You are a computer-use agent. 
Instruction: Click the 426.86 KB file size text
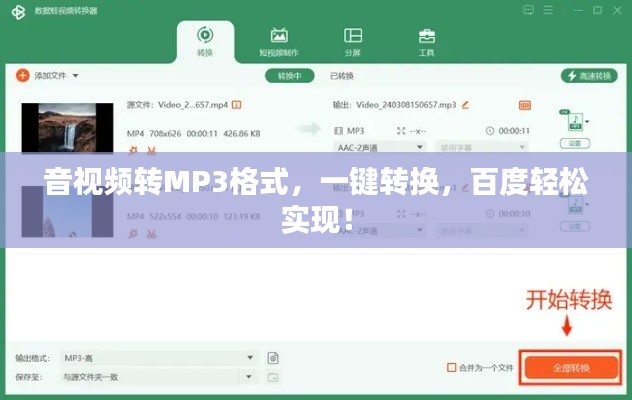click(x=242, y=133)
